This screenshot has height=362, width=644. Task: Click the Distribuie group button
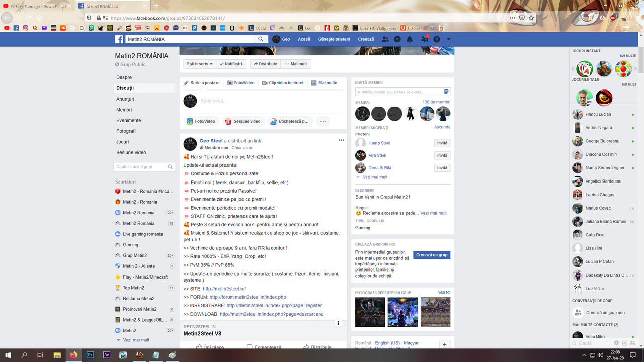point(265,64)
